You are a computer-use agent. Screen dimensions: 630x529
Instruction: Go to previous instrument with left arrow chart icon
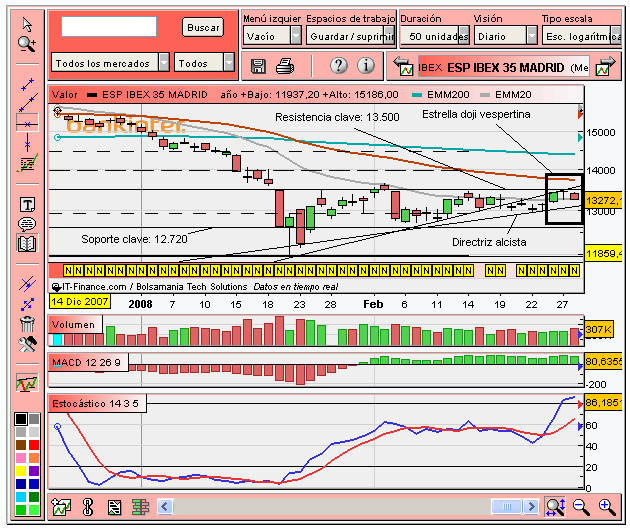click(x=403, y=67)
